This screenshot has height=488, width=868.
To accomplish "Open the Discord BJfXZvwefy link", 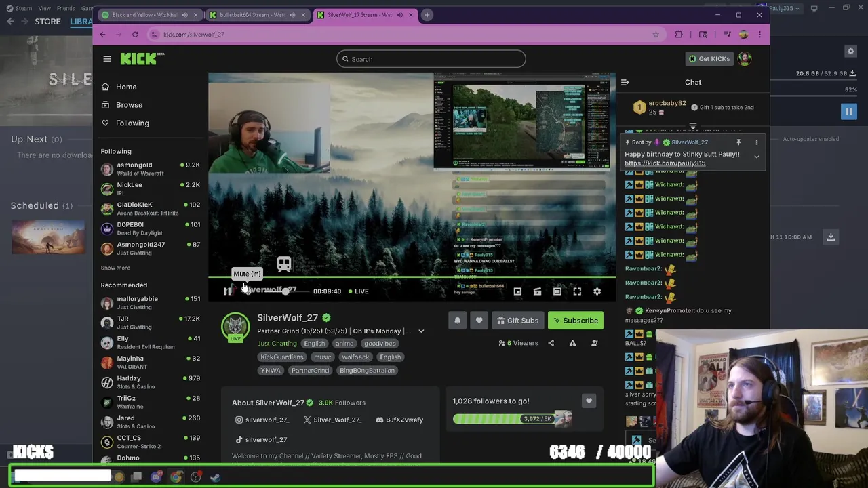I will [x=399, y=420].
